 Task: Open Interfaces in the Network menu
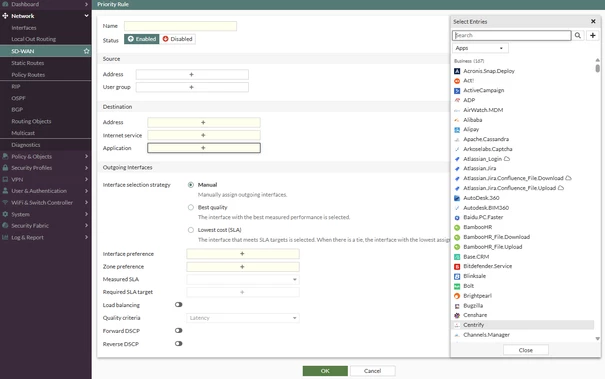pyautogui.click(x=24, y=28)
